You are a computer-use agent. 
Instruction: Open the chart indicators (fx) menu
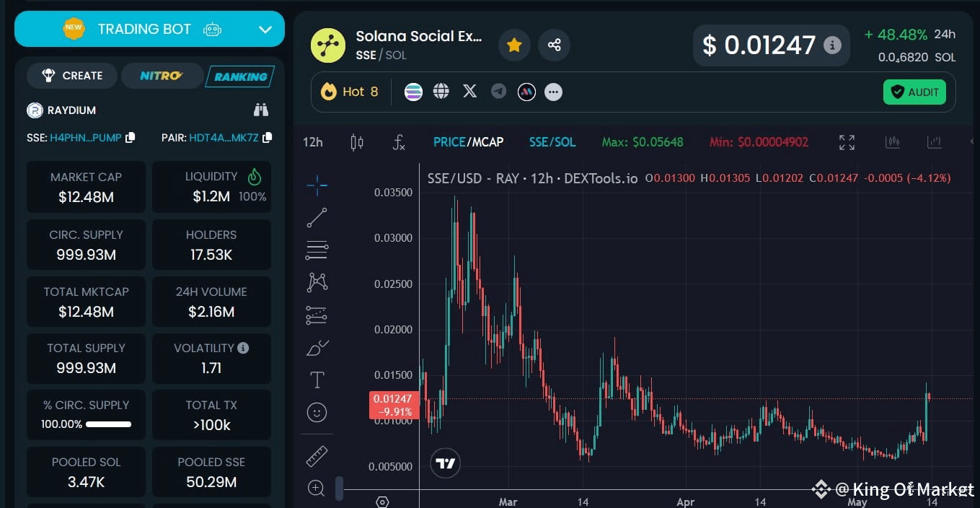399,142
